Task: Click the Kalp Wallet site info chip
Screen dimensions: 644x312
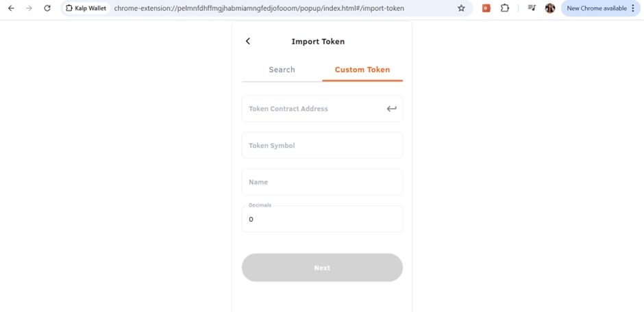Action: pos(86,8)
